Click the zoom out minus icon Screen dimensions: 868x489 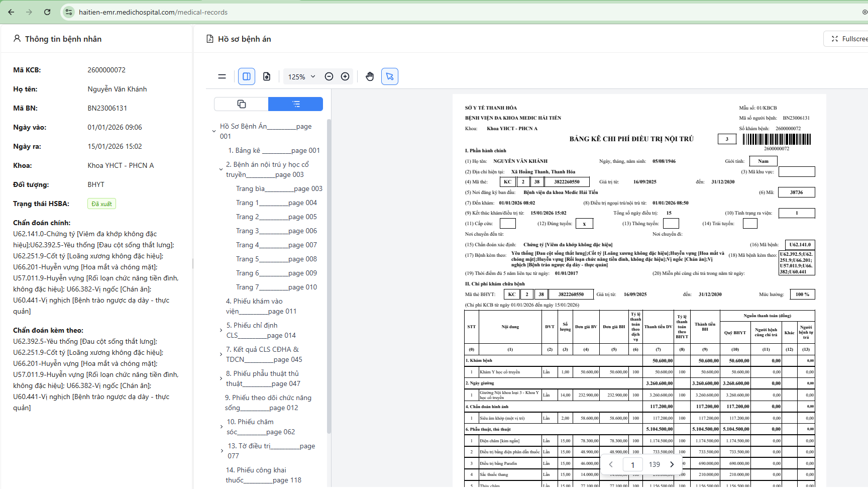click(x=329, y=76)
